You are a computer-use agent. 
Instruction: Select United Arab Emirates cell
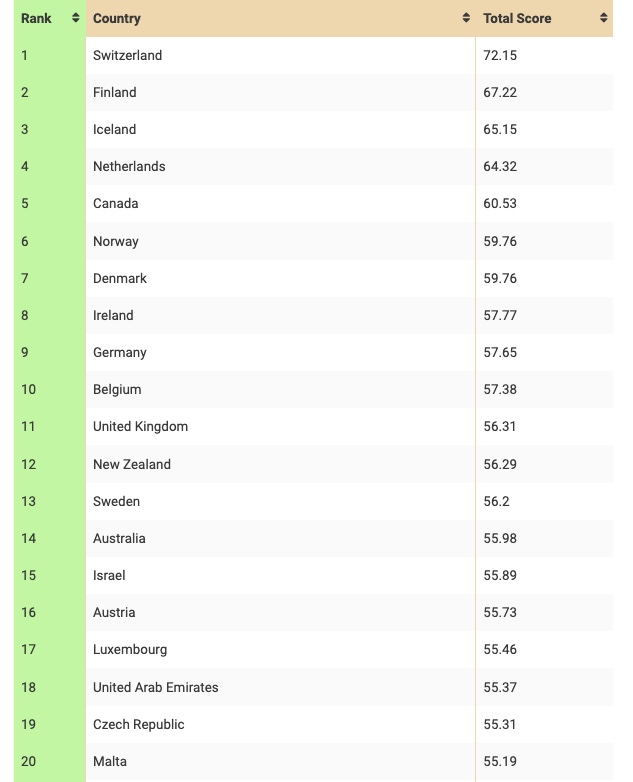281,687
